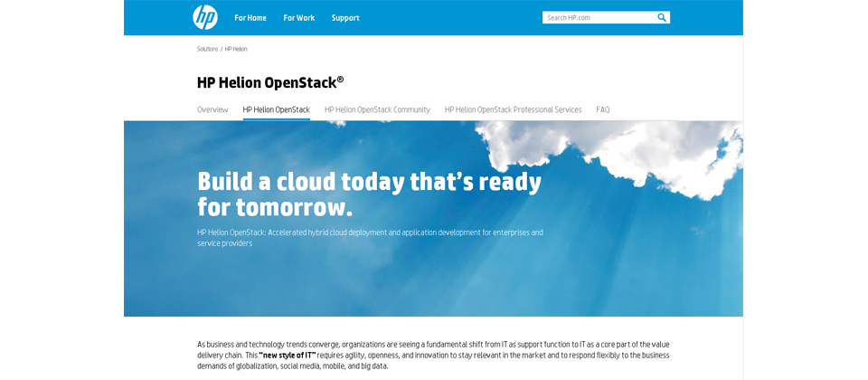Open the Support menu
Viewport: 868px width, 380px height.
(x=345, y=18)
